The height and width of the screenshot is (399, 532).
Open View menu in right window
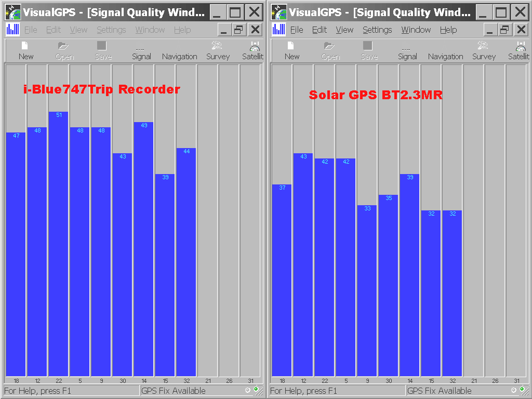click(x=344, y=30)
